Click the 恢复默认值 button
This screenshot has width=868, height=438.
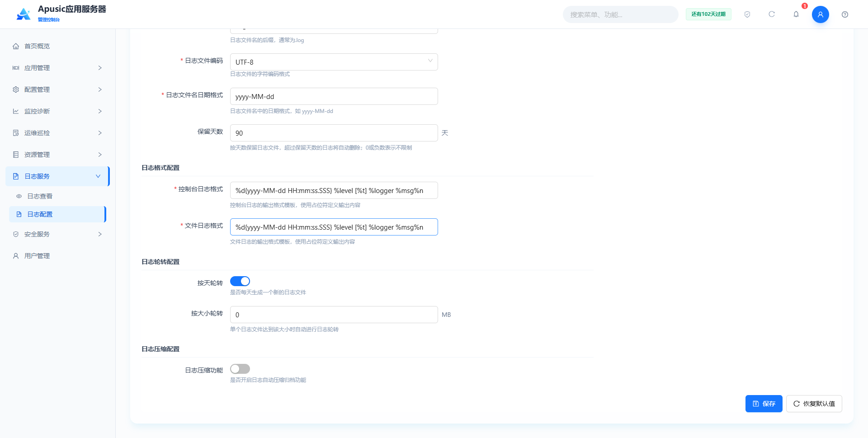click(x=814, y=404)
